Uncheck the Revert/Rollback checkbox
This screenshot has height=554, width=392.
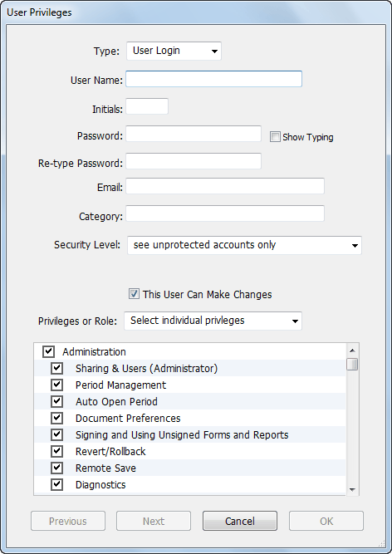[x=56, y=451]
